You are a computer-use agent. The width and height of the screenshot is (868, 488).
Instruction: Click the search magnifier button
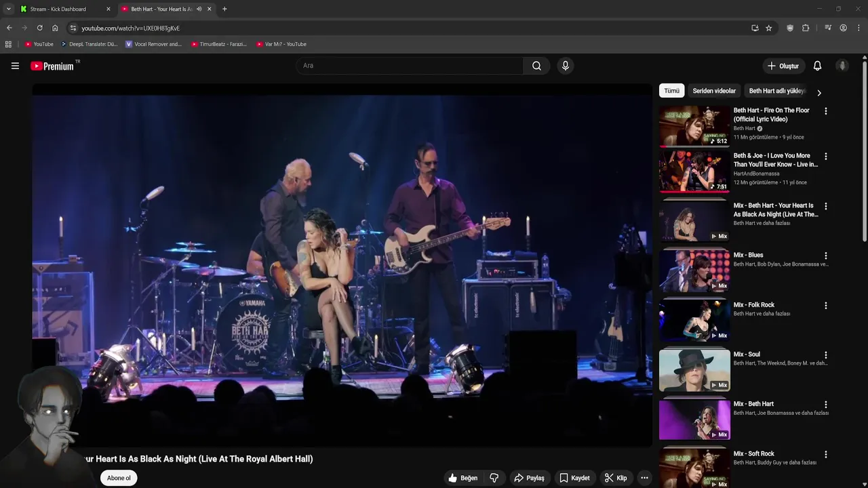(x=536, y=66)
